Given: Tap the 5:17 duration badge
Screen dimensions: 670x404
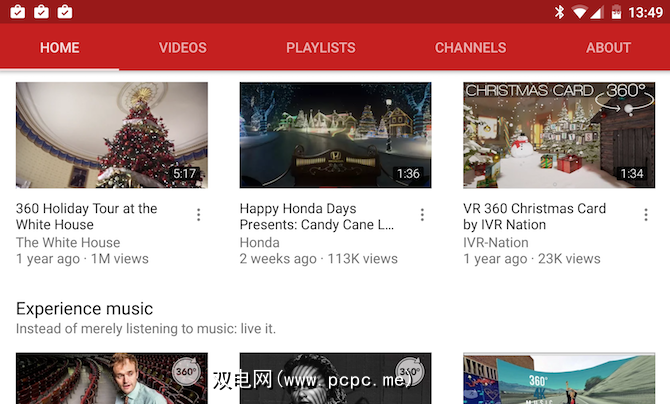Looking at the screenshot, I should (184, 174).
